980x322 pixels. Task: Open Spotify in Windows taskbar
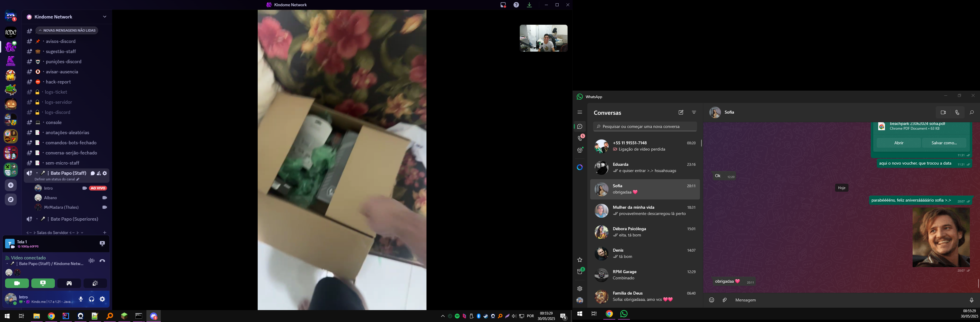457,316
